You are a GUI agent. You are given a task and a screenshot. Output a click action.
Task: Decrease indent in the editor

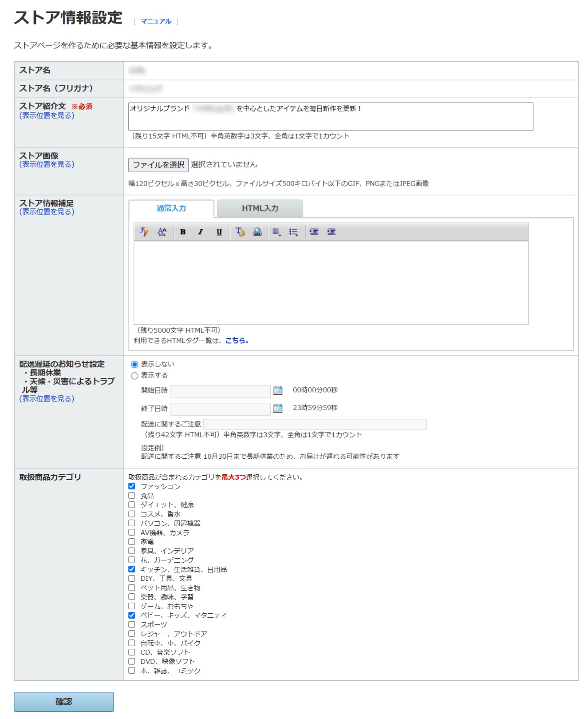(x=314, y=232)
